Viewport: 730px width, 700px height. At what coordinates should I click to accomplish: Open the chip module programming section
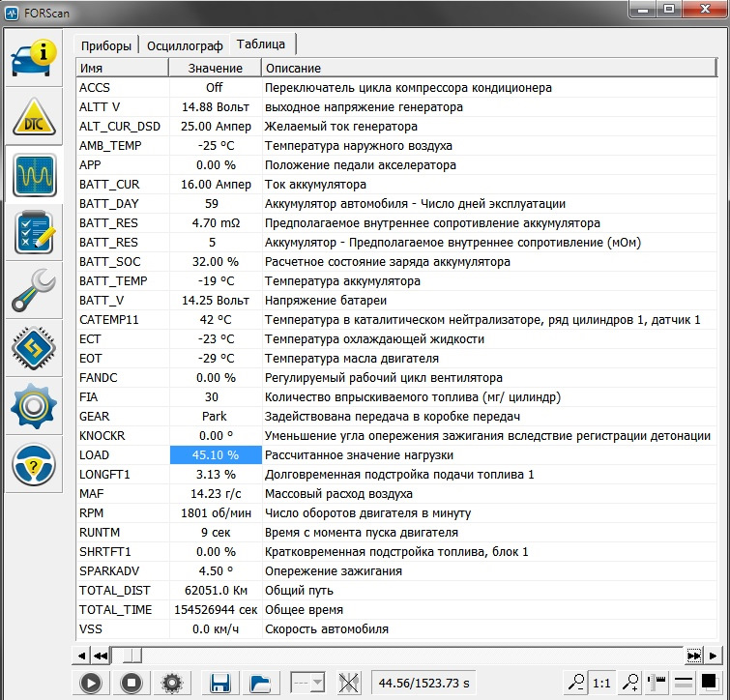pos(34,348)
